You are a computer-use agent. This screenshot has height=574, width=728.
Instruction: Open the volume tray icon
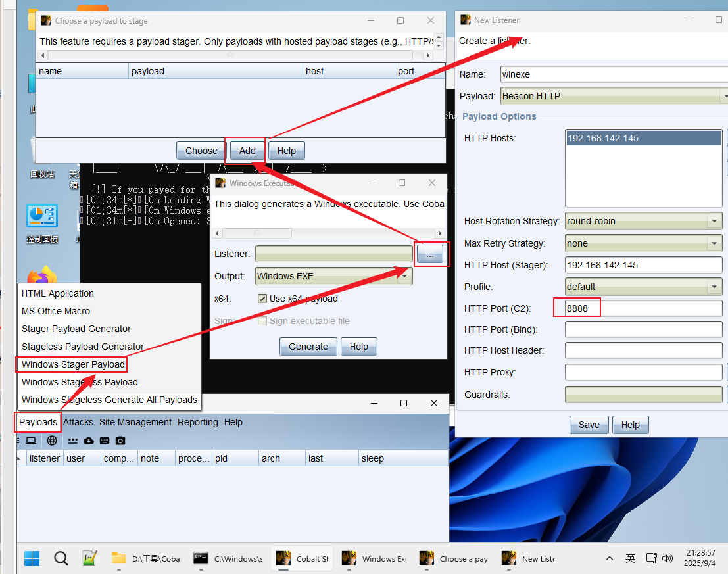[667, 558]
